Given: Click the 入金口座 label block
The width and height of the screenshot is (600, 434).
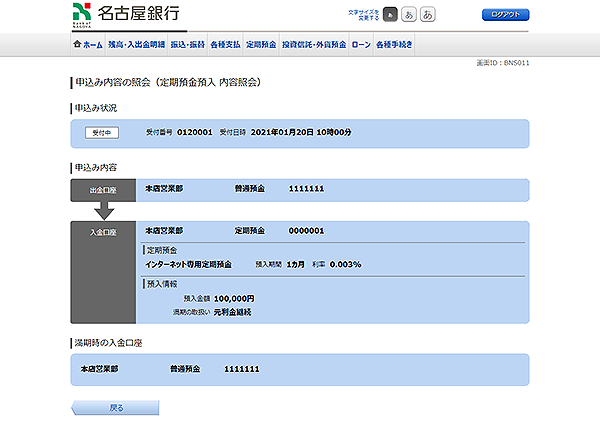Looking at the screenshot, I should tap(103, 272).
